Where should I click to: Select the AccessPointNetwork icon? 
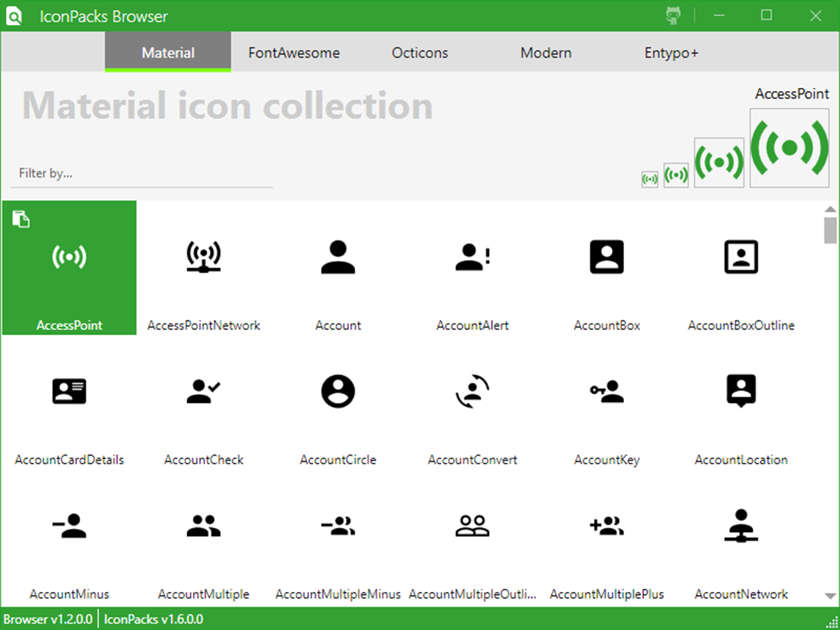point(204,268)
